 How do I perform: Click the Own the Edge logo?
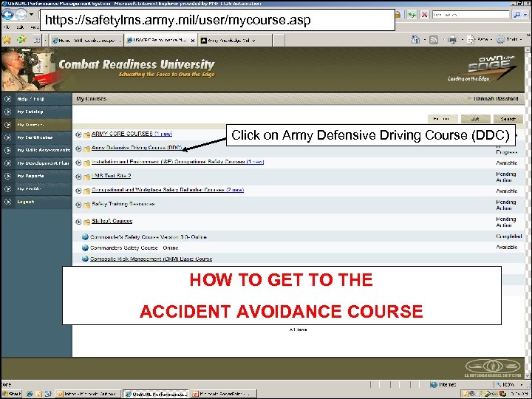pos(482,69)
